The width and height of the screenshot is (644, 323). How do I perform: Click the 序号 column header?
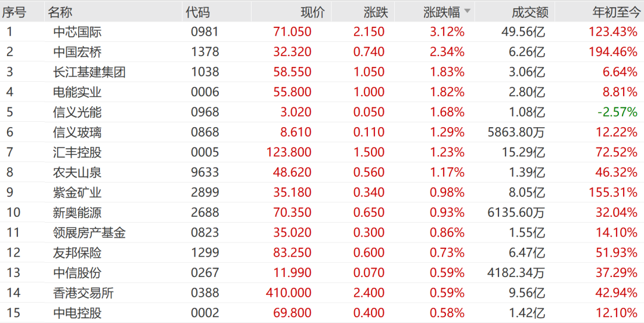(x=13, y=11)
